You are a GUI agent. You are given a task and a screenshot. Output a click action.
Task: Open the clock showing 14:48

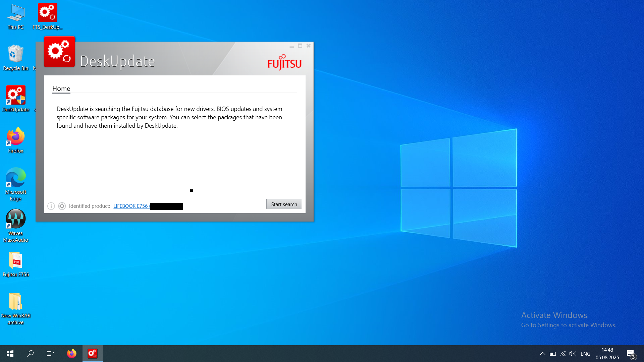(x=607, y=354)
